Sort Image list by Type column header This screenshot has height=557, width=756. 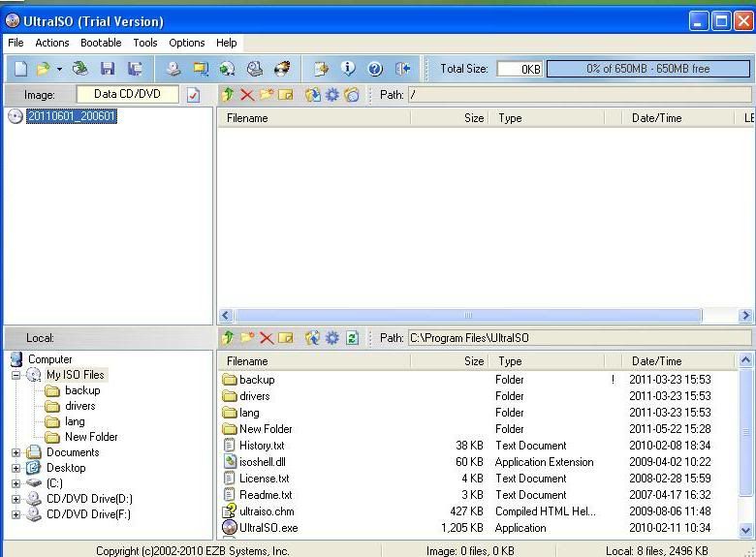point(547,118)
